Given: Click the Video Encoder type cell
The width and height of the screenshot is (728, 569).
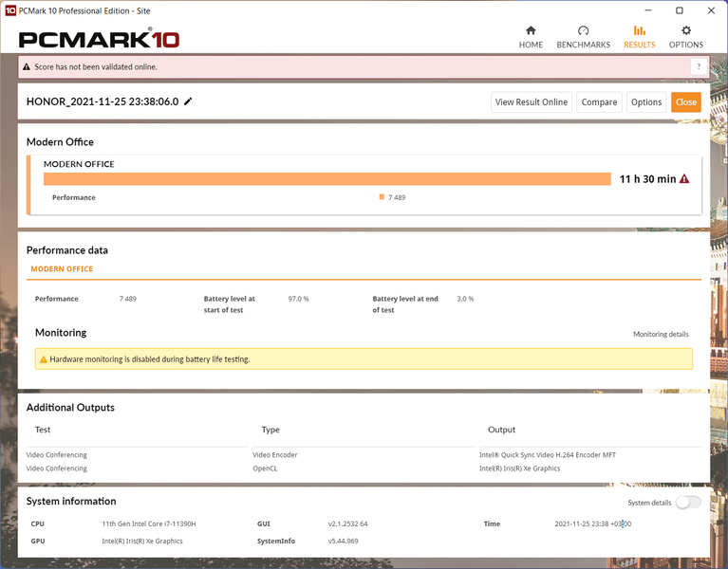Looking at the screenshot, I should [x=275, y=455].
